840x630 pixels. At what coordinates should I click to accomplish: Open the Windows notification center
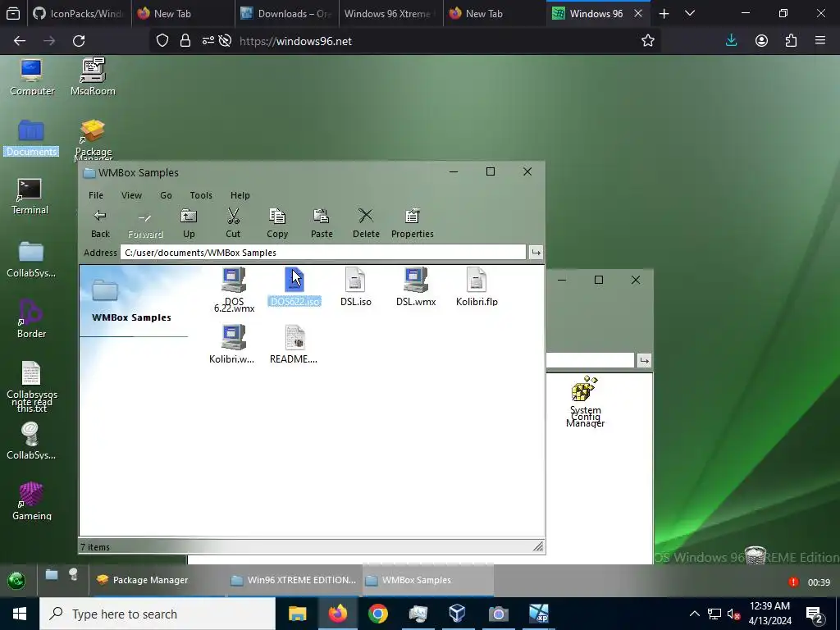tap(815, 614)
